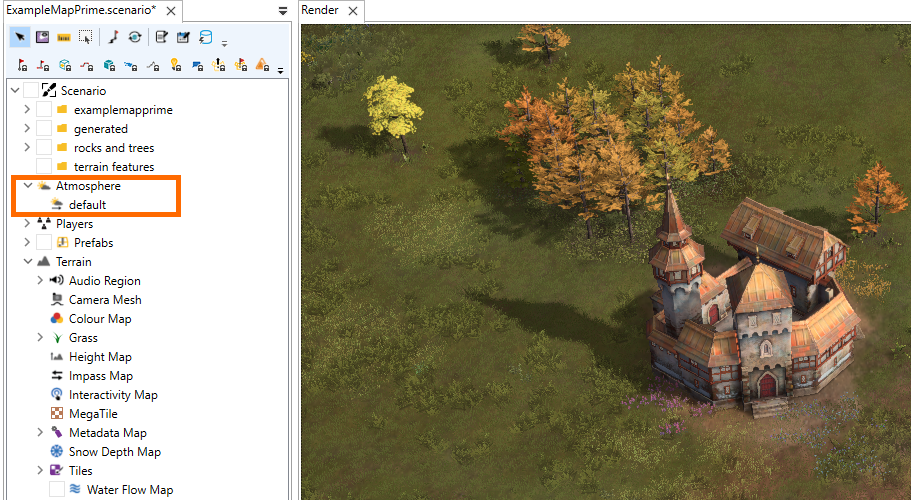The width and height of the screenshot is (911, 500).
Task: Tick the Water Flow Map checkbox
Action: (x=56, y=490)
